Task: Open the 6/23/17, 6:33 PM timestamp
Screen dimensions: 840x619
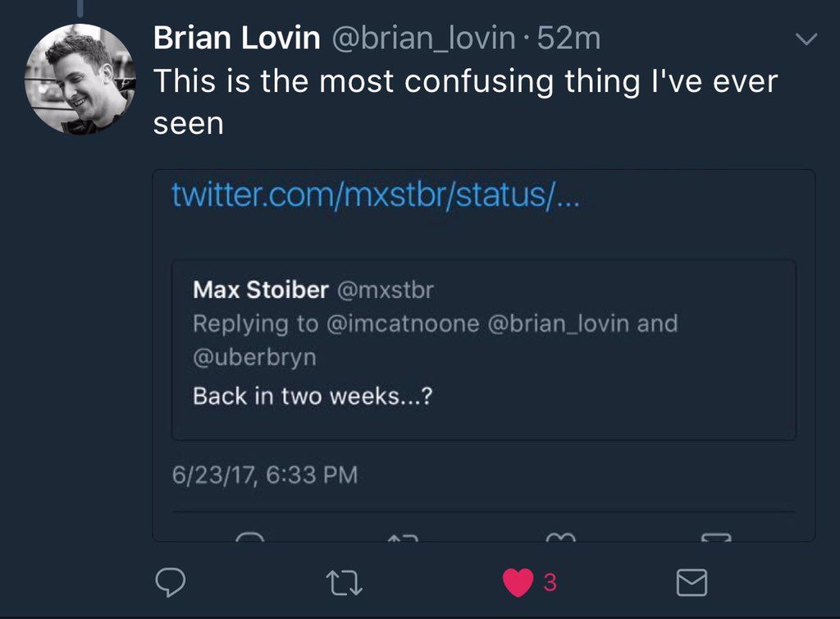Action: [265, 475]
